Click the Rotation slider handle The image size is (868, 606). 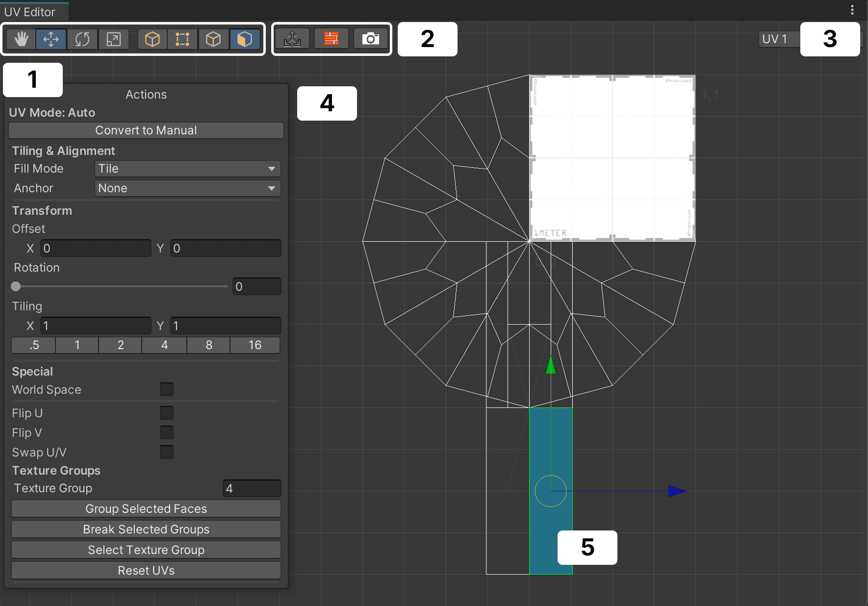pos(16,286)
